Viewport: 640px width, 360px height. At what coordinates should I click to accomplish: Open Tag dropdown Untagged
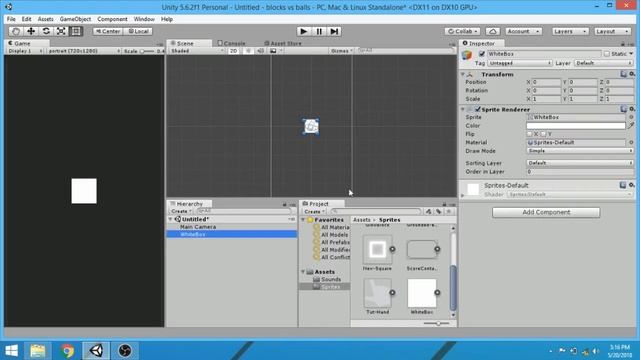point(520,63)
